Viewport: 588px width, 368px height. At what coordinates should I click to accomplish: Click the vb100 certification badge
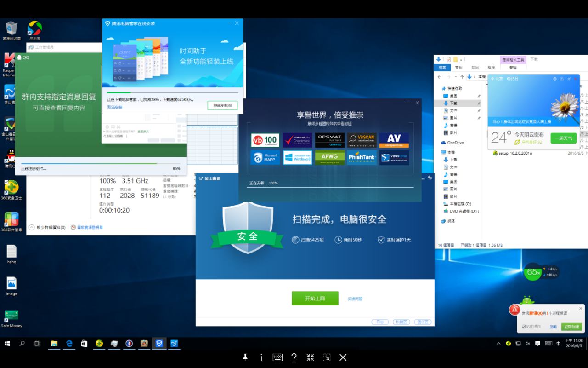pyautogui.click(x=266, y=140)
